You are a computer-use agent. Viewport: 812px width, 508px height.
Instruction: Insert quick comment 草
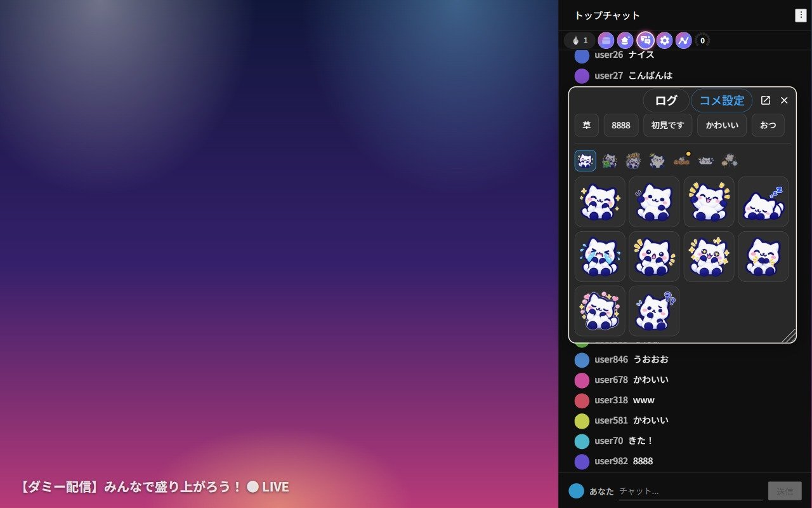pyautogui.click(x=587, y=125)
